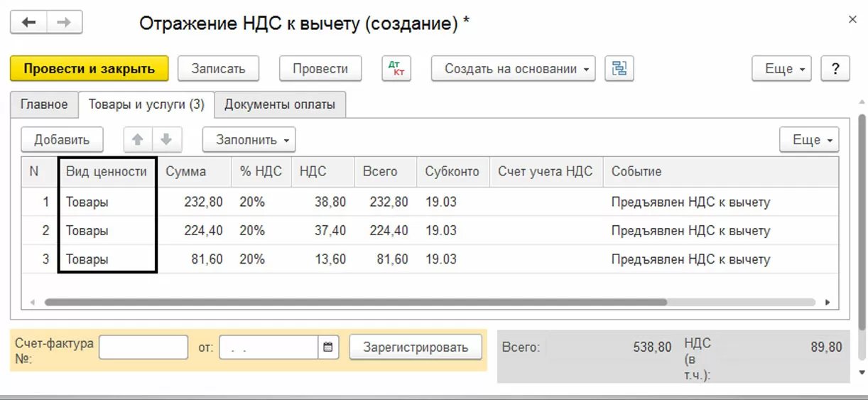Show Дт/Кт postings of the document

coord(396,69)
